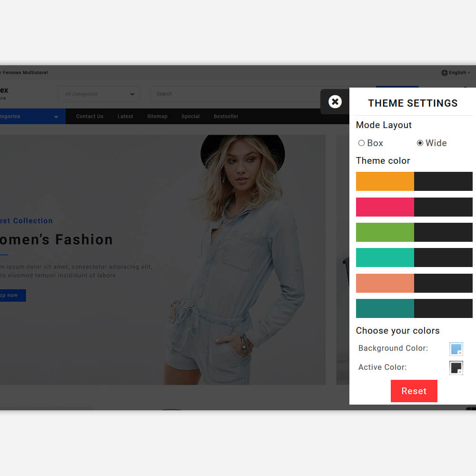The image size is (476, 476).
Task: Select the Box layout radio button
Action: pos(361,143)
